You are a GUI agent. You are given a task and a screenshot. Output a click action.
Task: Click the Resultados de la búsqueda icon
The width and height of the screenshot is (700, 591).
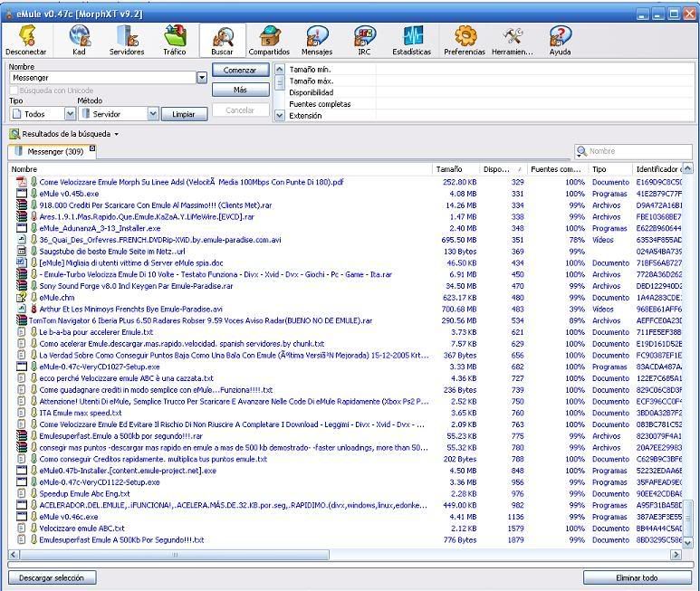coord(14,134)
